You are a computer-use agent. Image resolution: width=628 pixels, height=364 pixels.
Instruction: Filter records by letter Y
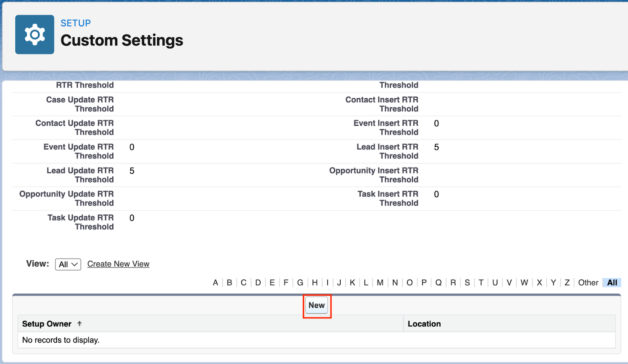[553, 282]
